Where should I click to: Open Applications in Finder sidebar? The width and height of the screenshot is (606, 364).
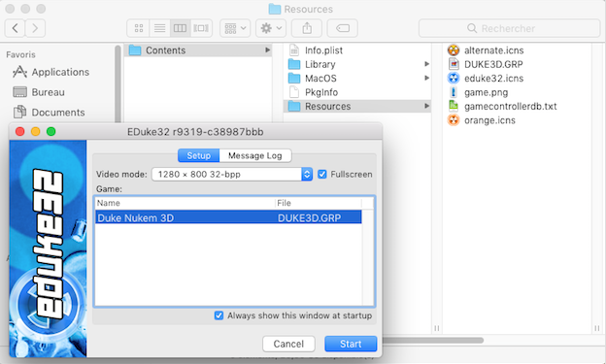pos(51,72)
